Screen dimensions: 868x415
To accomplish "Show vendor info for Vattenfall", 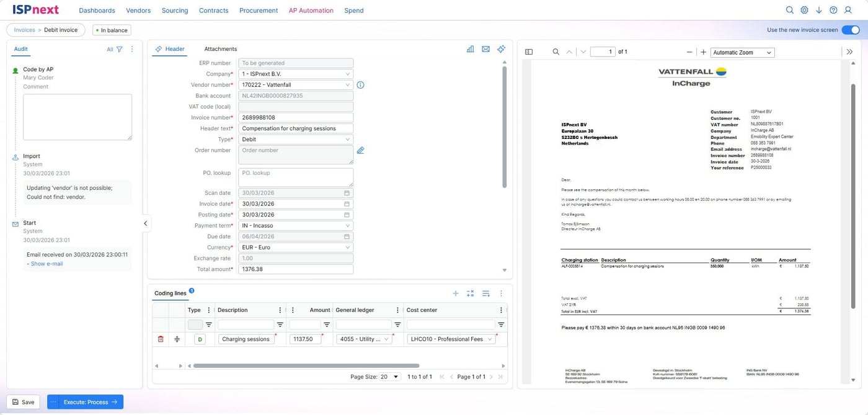I will click(360, 85).
